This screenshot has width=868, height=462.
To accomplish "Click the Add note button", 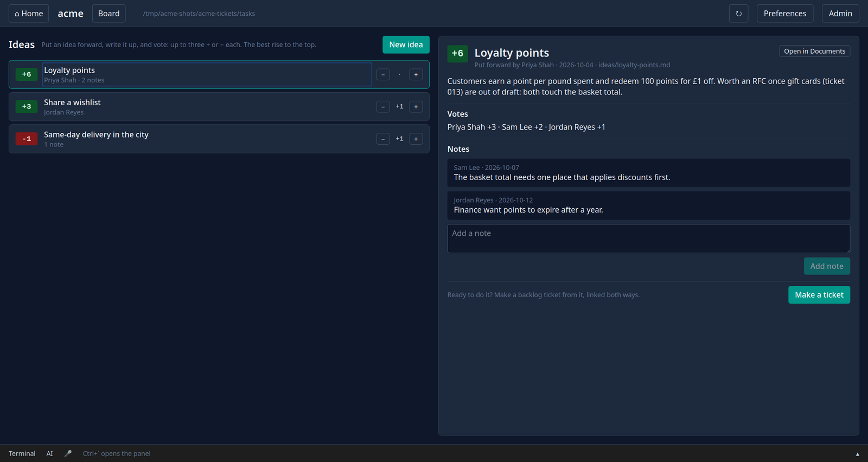I will click(827, 266).
